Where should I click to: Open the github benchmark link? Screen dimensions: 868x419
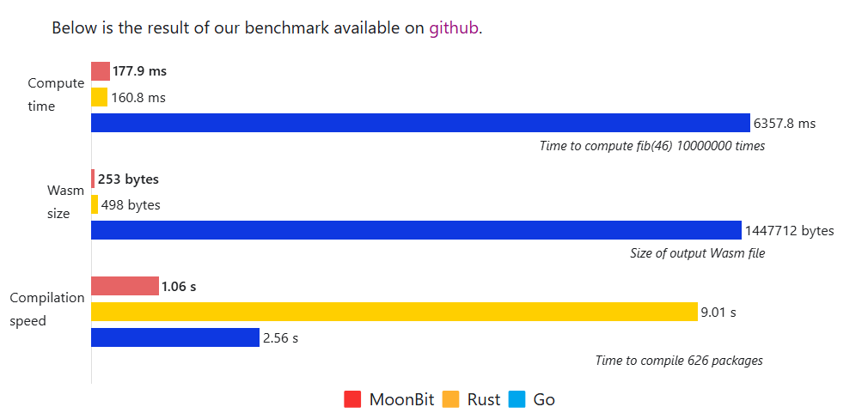[x=453, y=27]
